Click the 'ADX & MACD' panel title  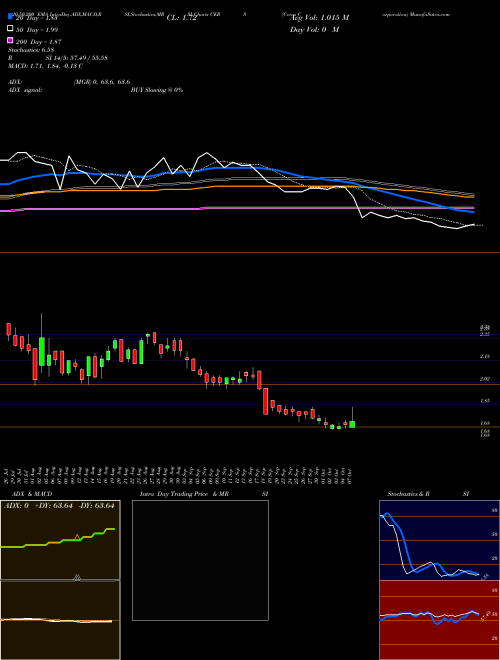[x=32, y=494]
